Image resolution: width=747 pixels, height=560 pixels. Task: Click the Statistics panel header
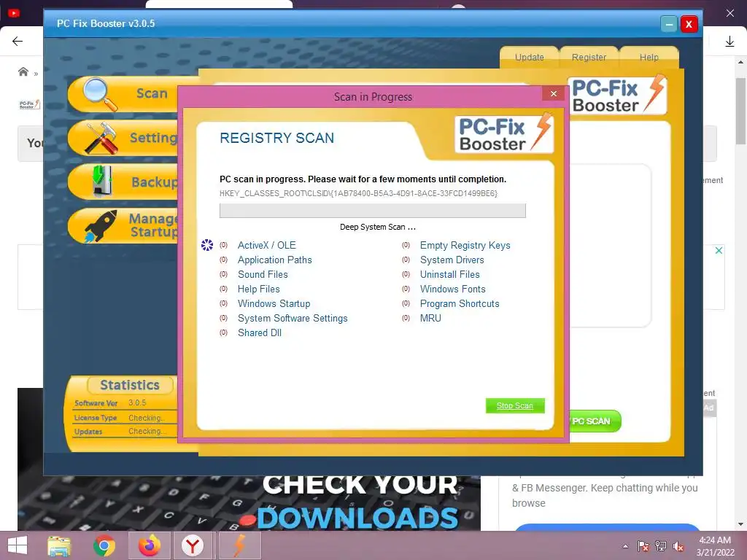(130, 385)
